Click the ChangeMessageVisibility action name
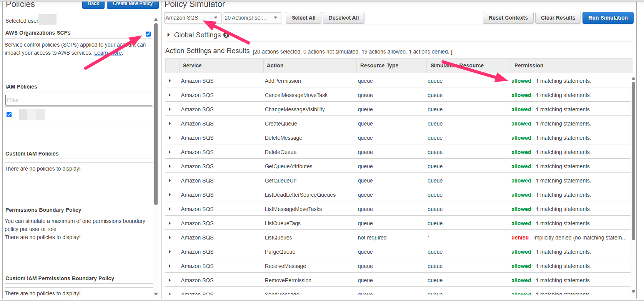 295,109
